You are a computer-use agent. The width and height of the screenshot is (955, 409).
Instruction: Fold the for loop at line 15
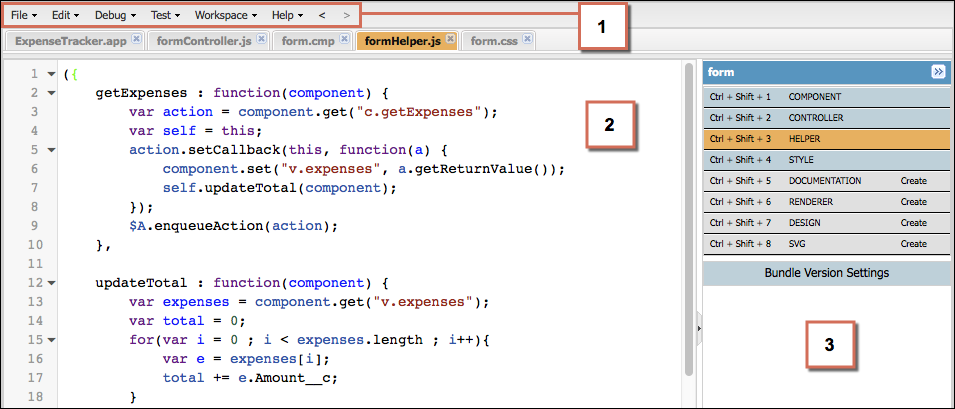[x=50, y=340]
